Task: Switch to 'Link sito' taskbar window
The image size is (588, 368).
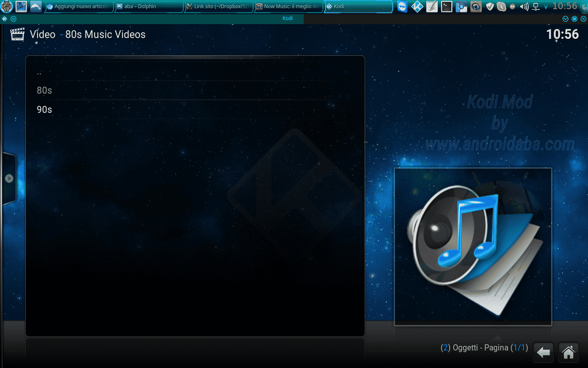Action: pos(218,7)
